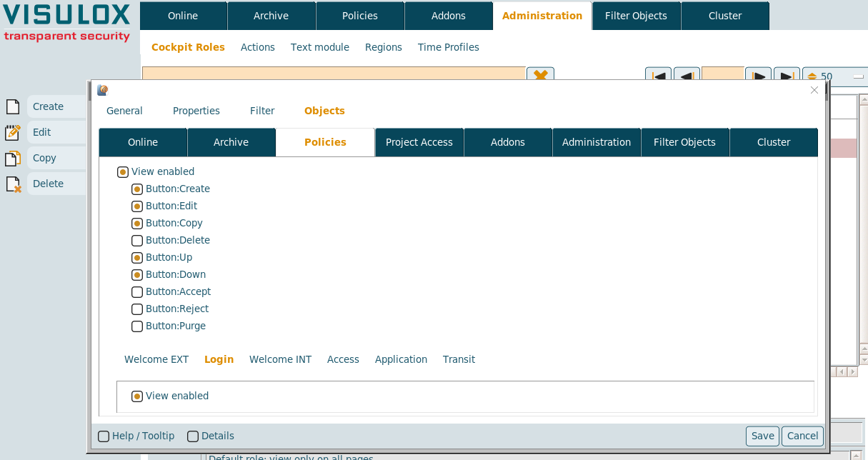Go to next page arrow icon
The image size is (868, 460).
coord(758,76)
